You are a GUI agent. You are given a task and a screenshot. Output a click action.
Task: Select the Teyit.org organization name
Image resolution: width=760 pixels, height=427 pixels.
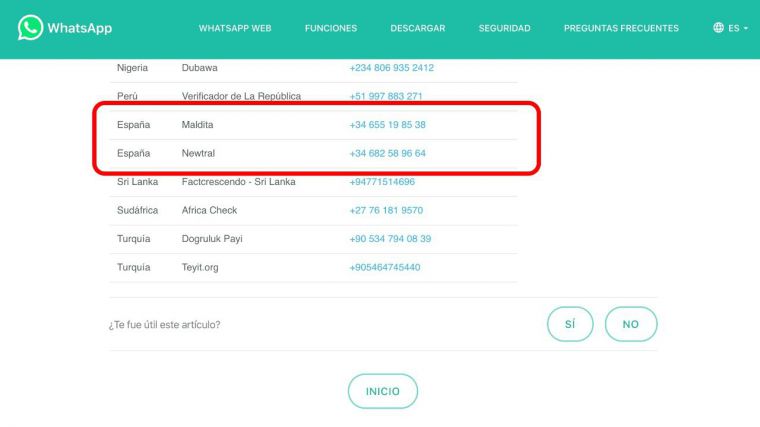[200, 268]
